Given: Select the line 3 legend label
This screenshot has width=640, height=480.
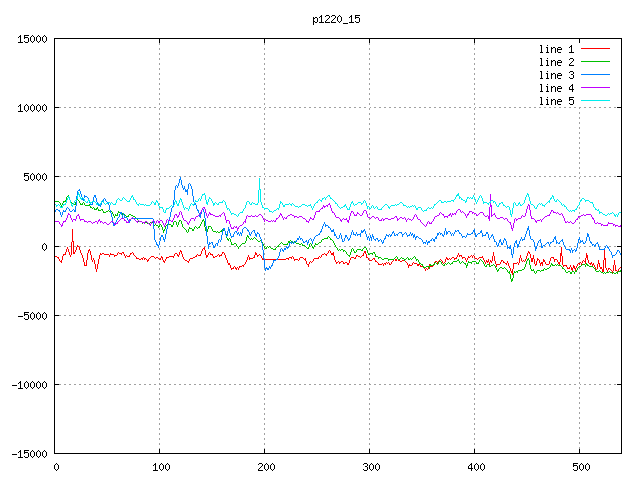Looking at the screenshot, I should coord(557,75).
